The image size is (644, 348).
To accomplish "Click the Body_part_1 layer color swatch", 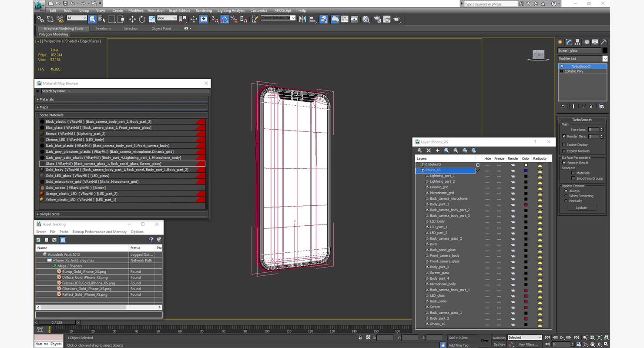I will (x=526, y=204).
